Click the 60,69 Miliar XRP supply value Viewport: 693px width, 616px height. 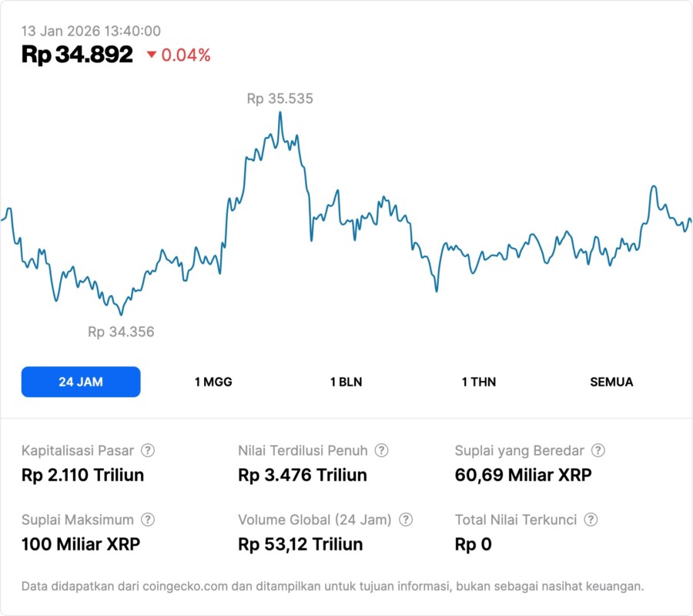[524, 475]
